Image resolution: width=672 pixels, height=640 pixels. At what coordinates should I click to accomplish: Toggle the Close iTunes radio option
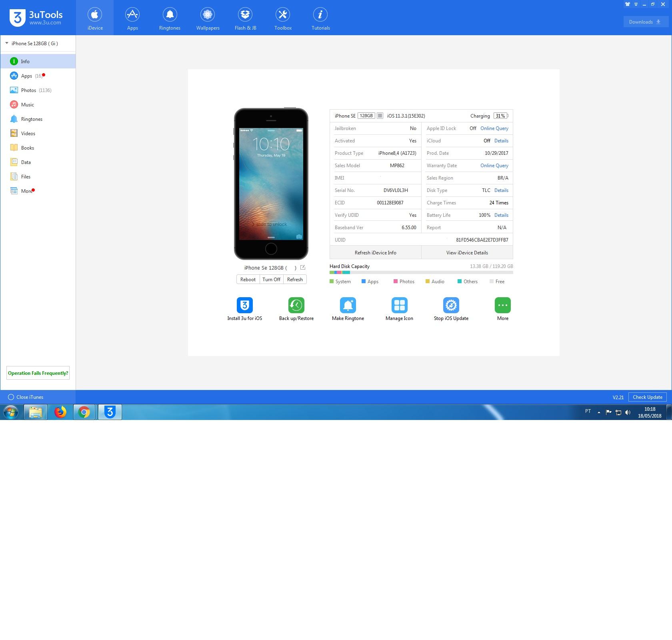(x=11, y=397)
